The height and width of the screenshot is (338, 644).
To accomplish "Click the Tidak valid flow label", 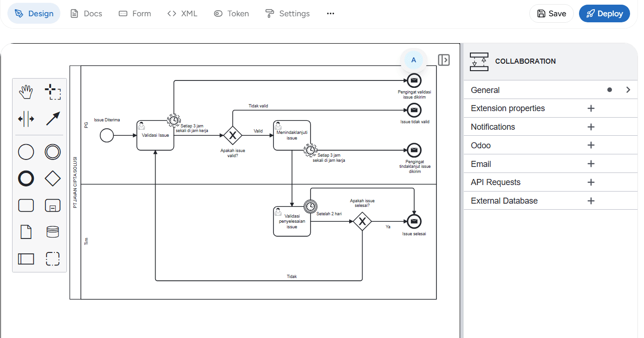I will [x=258, y=106].
